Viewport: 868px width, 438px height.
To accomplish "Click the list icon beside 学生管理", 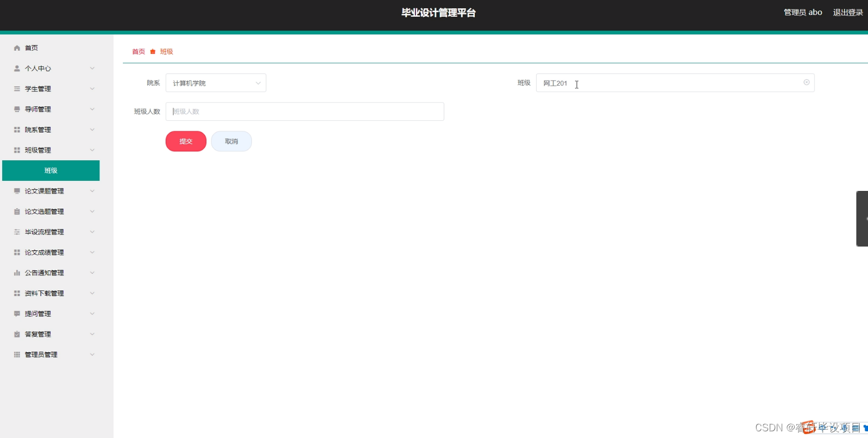I will click(17, 88).
